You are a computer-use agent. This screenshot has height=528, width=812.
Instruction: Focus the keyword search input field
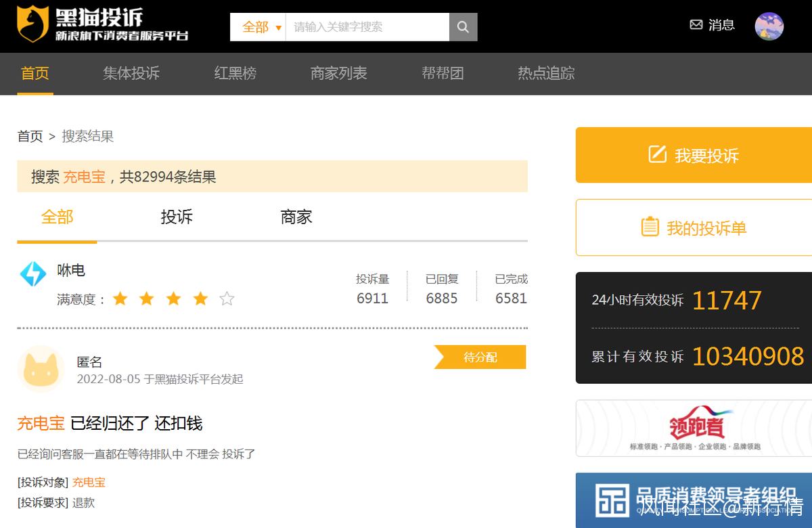point(367,27)
